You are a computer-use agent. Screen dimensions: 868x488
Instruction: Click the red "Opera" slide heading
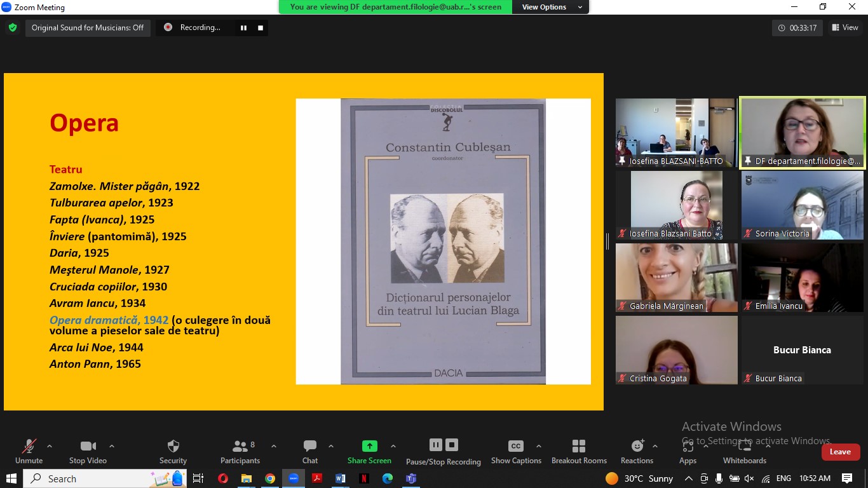point(85,123)
